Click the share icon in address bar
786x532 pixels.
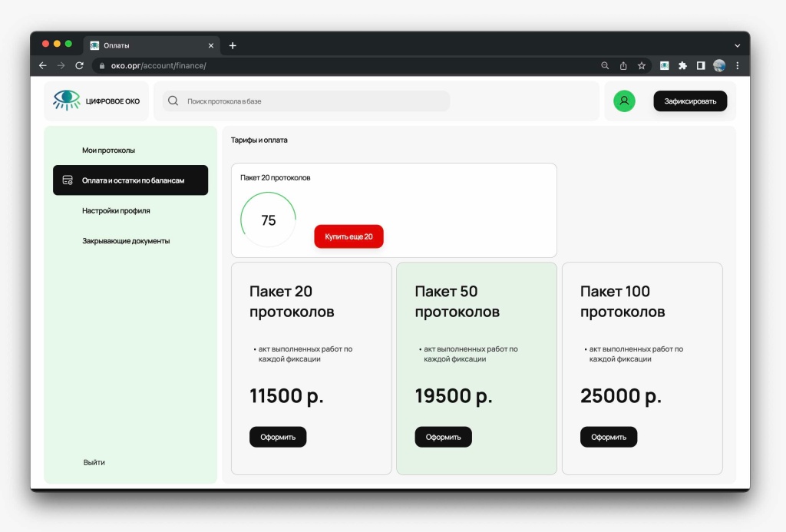623,66
